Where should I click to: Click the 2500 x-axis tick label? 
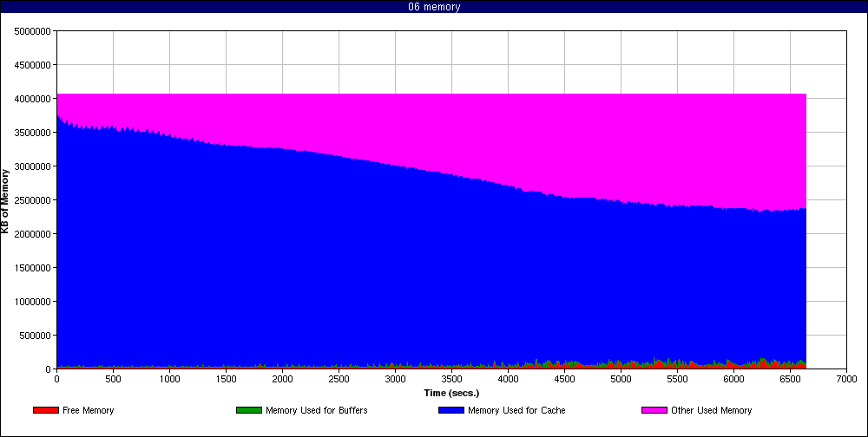339,379
